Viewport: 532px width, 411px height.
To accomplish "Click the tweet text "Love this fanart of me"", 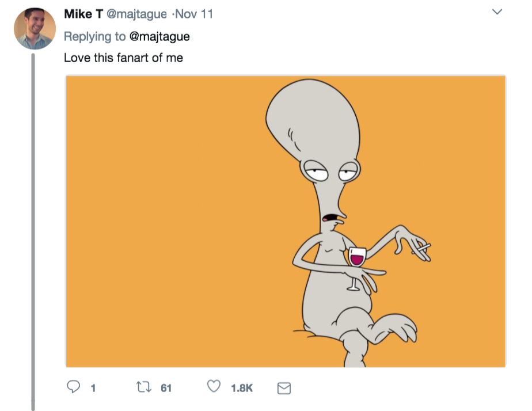I will point(123,58).
